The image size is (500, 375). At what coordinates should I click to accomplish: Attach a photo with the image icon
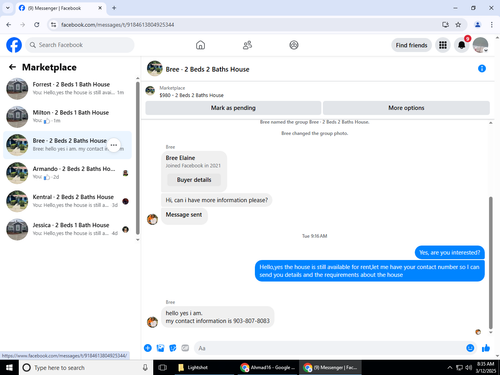point(160,348)
